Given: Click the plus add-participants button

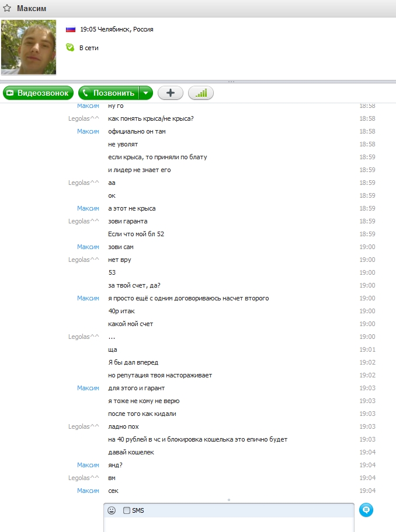Looking at the screenshot, I should point(171,93).
